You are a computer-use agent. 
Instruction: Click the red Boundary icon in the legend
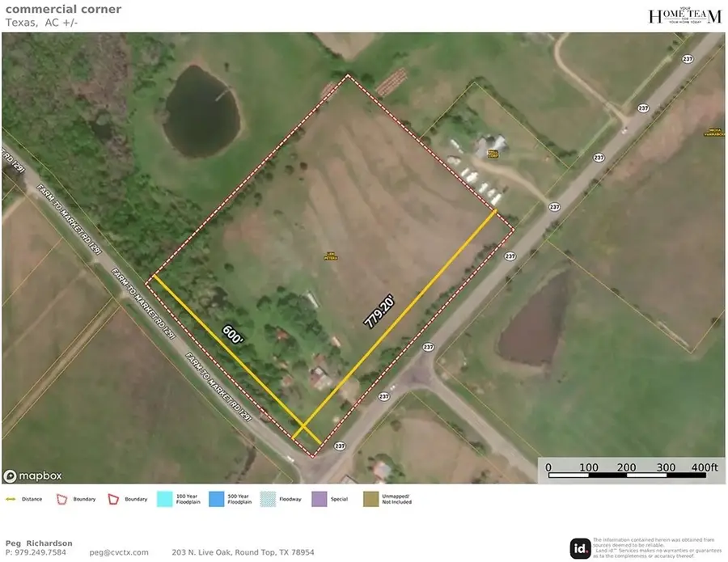click(61, 499)
